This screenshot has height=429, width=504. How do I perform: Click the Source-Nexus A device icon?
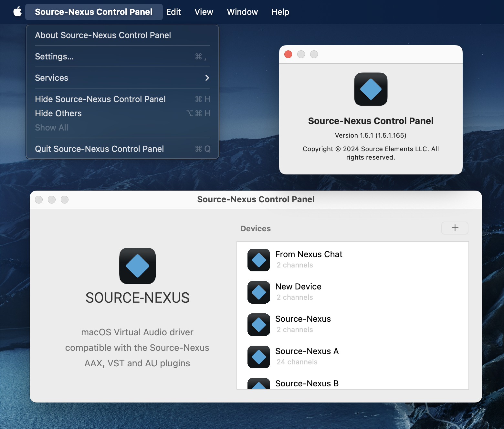(258, 357)
